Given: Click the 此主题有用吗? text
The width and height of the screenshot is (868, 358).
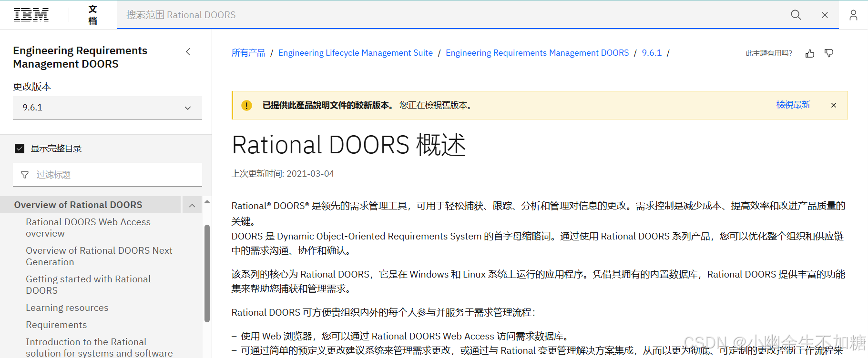Looking at the screenshot, I should point(769,53).
